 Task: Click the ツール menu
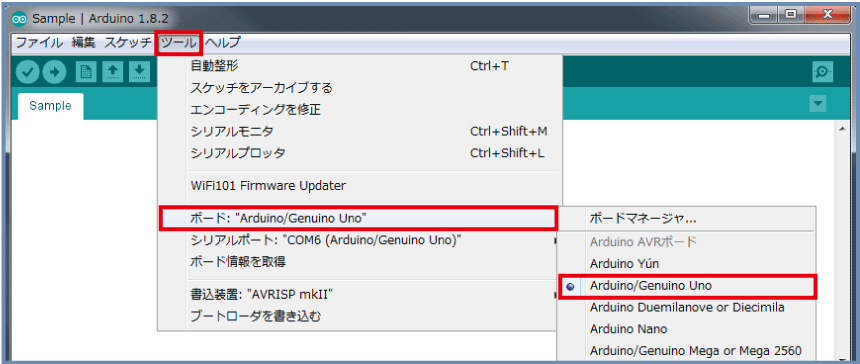pos(179,43)
